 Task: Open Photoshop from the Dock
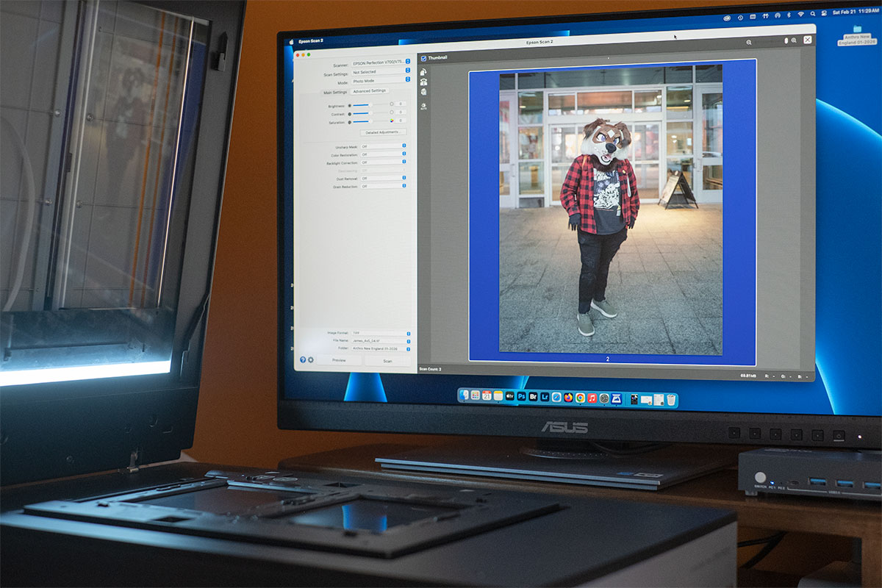(x=521, y=397)
